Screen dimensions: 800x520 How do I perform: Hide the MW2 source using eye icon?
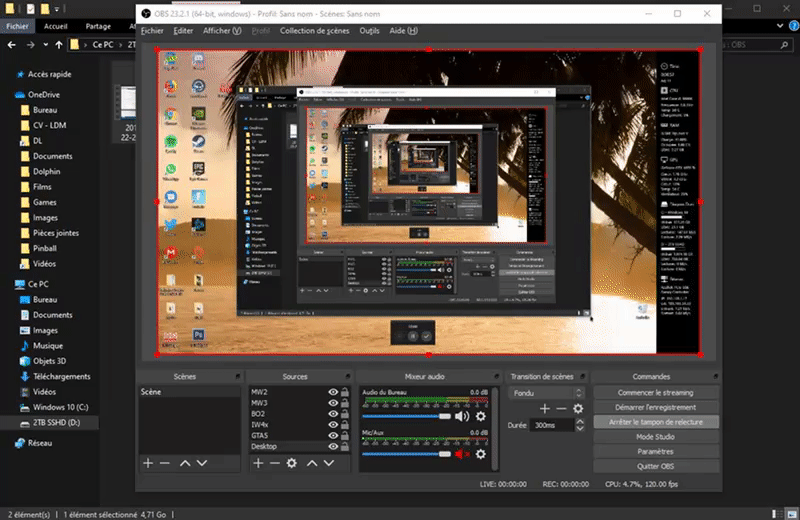tap(333, 393)
